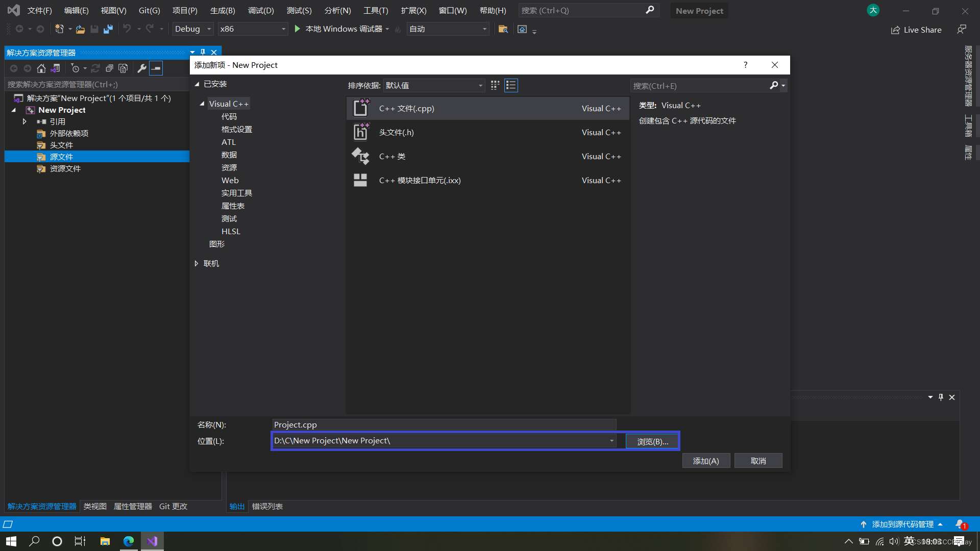Click the 添加(A) button
Screen dimensions: 980x551
click(x=706, y=461)
